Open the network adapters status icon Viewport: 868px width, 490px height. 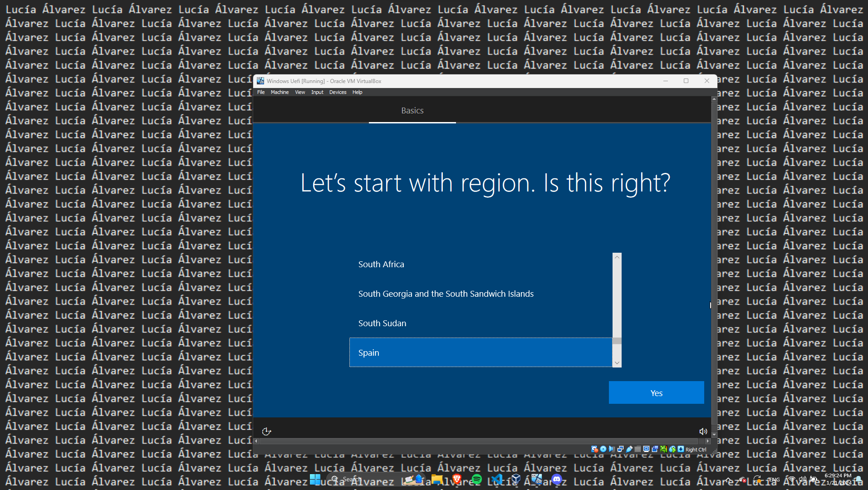tap(620, 449)
